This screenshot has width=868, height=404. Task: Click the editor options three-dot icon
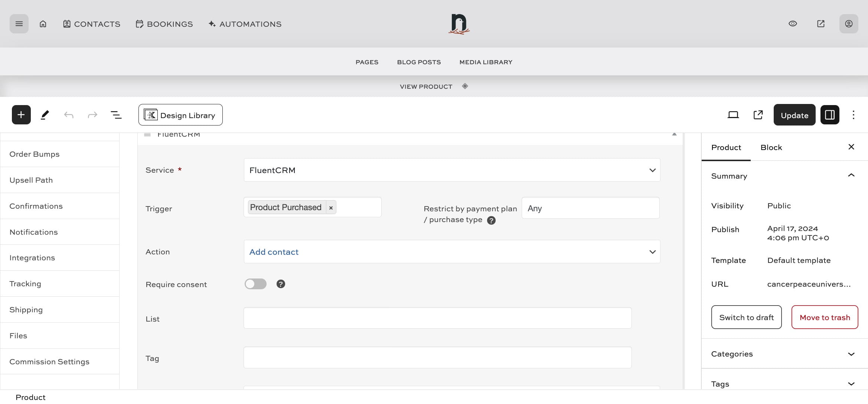(854, 115)
